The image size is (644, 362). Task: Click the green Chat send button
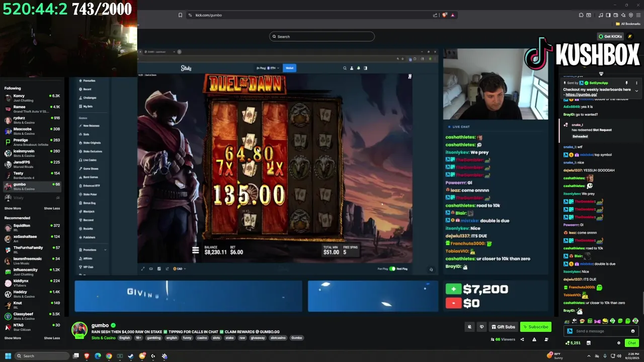point(631,343)
